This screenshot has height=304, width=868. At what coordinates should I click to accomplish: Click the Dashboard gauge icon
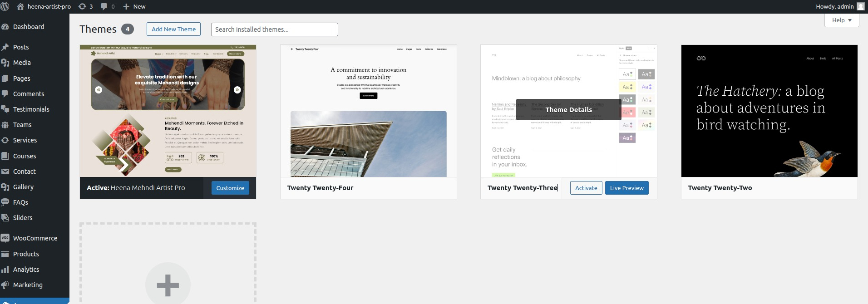point(5,27)
